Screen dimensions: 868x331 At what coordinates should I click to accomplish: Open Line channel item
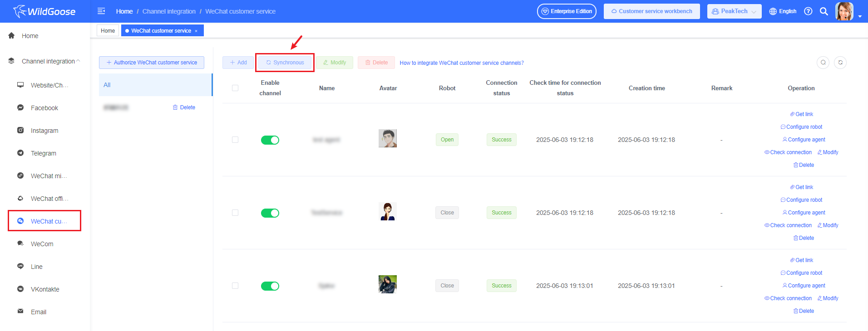point(36,267)
